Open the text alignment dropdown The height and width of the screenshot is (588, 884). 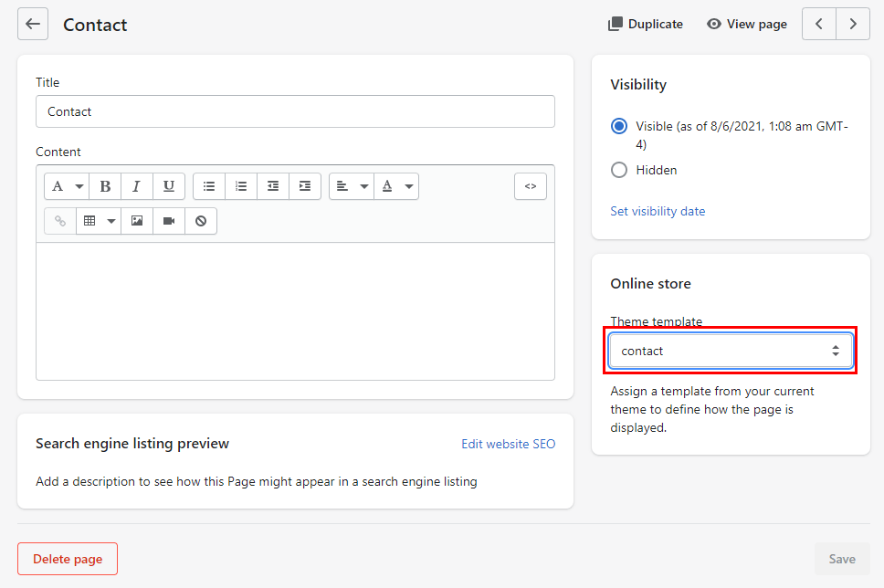pyautogui.click(x=352, y=186)
